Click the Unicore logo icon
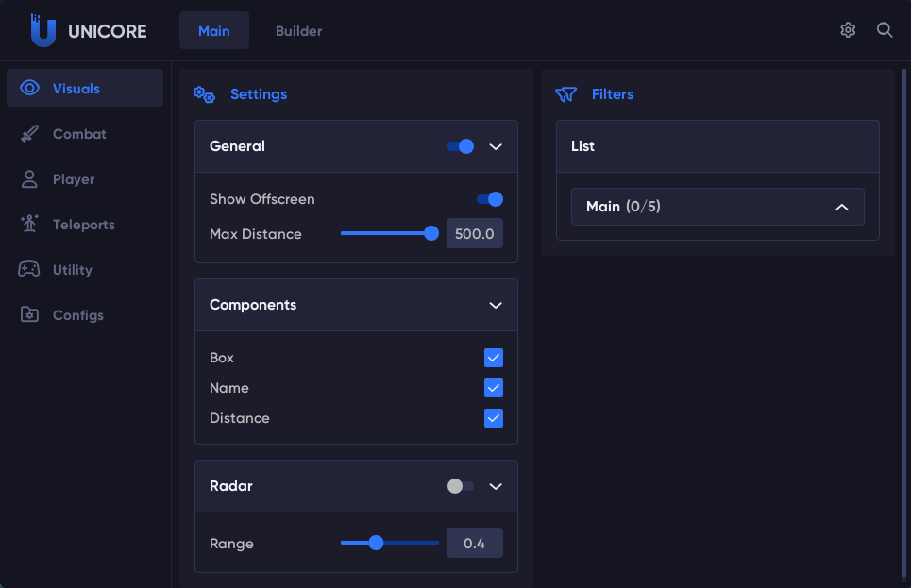This screenshot has width=911, height=588. 42,30
